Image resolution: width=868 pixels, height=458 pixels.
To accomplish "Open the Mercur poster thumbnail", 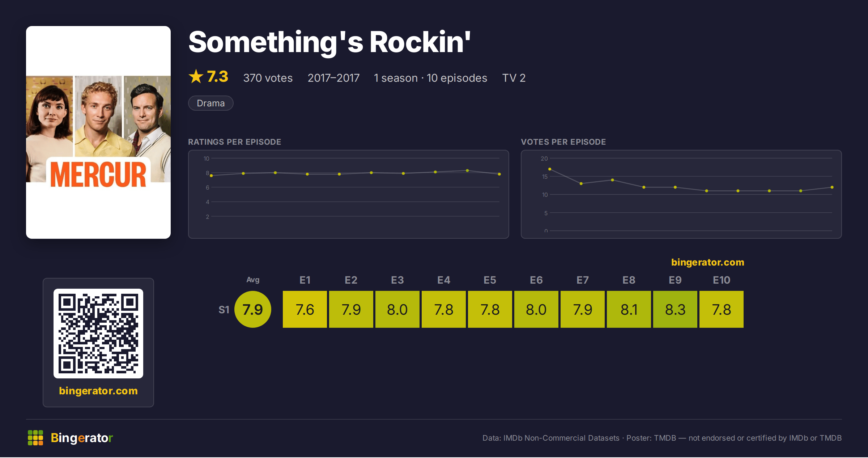I will point(98,132).
